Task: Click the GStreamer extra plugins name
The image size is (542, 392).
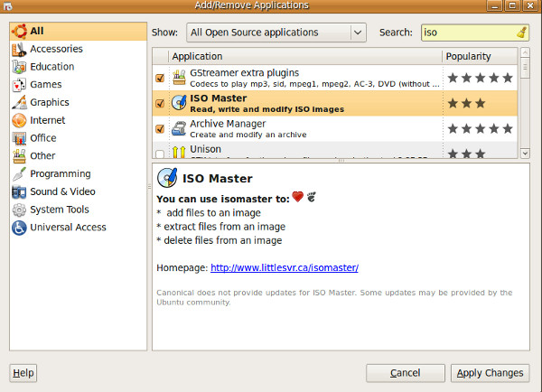Action: click(x=245, y=73)
